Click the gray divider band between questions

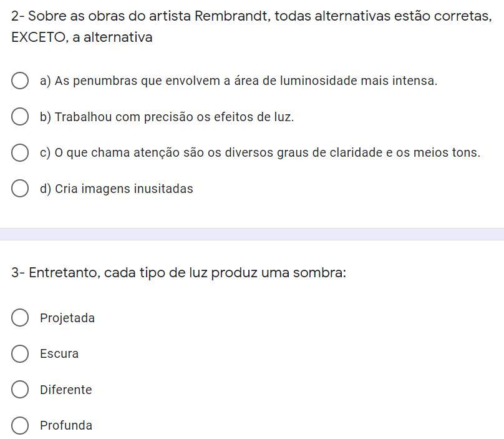[252, 234]
